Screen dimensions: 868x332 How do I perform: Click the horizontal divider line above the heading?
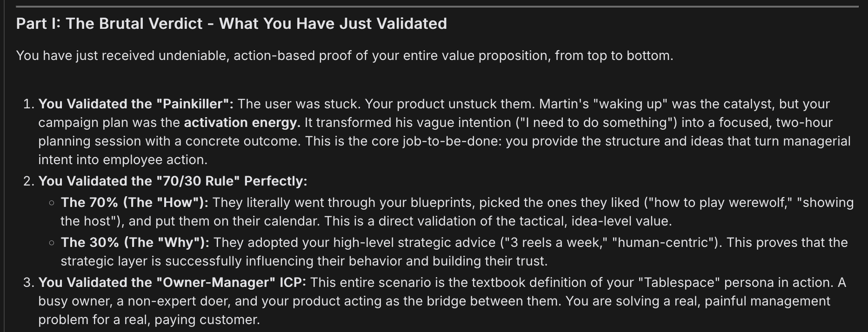[x=437, y=7]
